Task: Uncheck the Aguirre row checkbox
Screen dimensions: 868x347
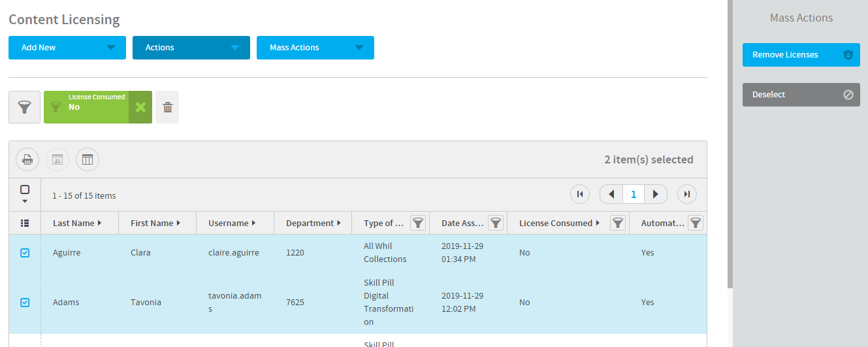Action: pyautogui.click(x=25, y=253)
